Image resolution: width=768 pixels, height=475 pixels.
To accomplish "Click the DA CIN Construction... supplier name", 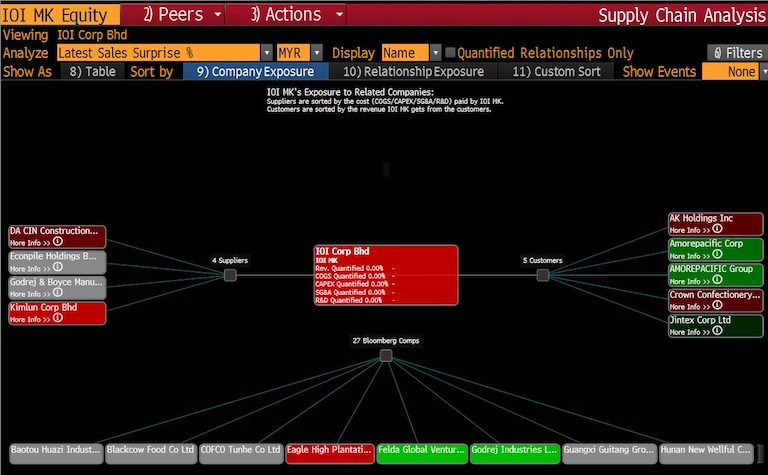I will tap(54, 231).
